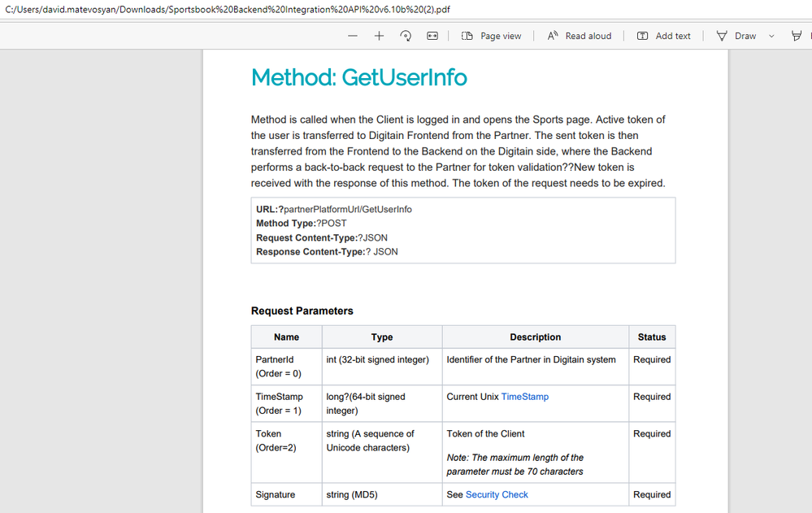Image resolution: width=812 pixels, height=513 pixels.
Task: Click the fit to width icon
Action: pos(432,36)
